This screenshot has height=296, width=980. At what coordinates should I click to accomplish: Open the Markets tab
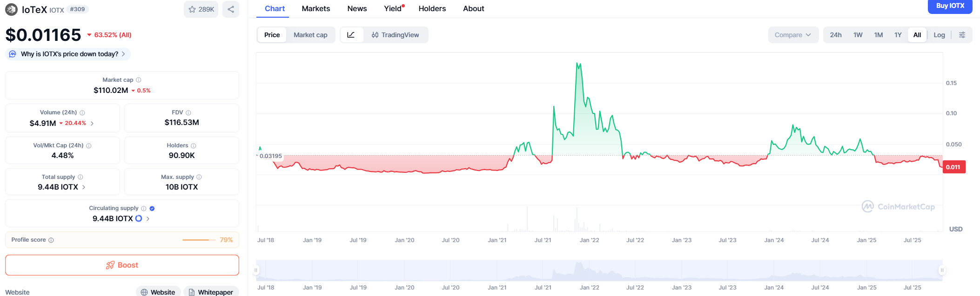[x=316, y=8]
